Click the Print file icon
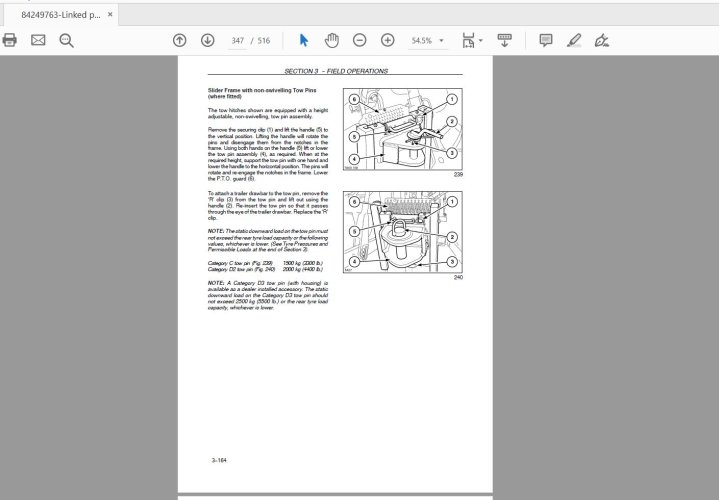 pyautogui.click(x=10, y=40)
